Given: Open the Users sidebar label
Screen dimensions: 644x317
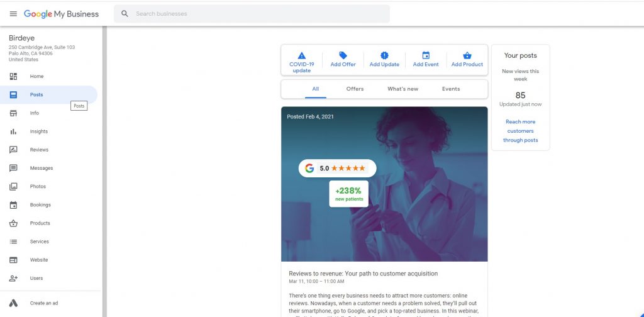Looking at the screenshot, I should pos(36,279).
